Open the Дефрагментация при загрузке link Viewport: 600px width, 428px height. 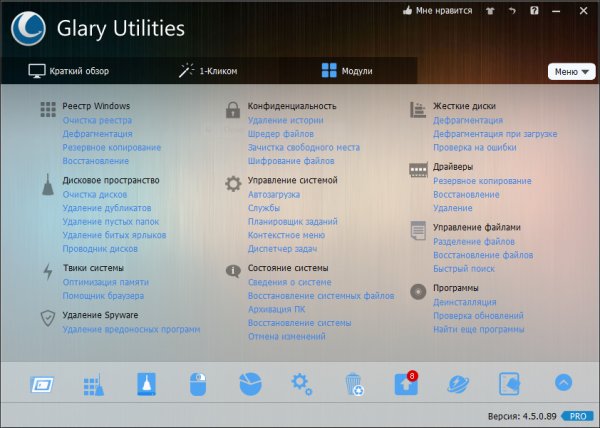495,134
